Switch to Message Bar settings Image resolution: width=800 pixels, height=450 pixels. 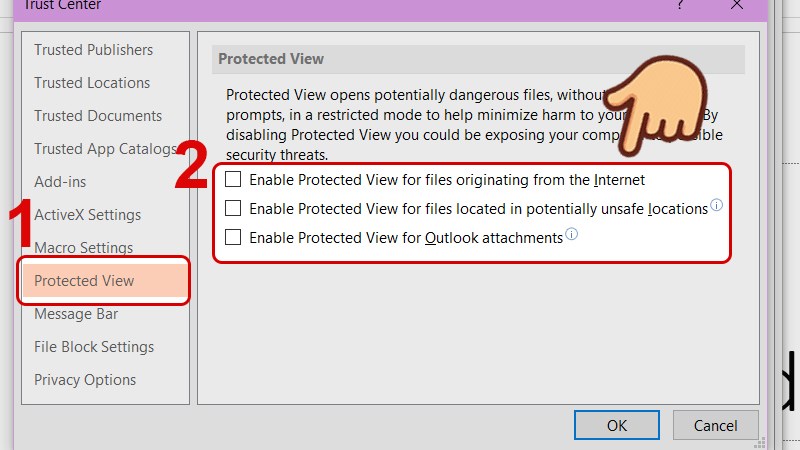pyautogui.click(x=76, y=314)
